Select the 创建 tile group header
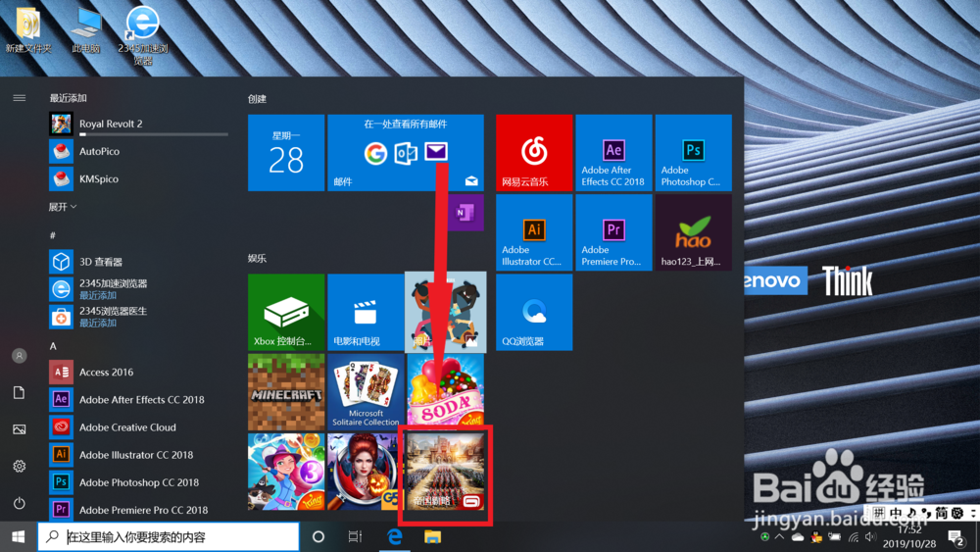This screenshot has width=980, height=552. pos(257,99)
